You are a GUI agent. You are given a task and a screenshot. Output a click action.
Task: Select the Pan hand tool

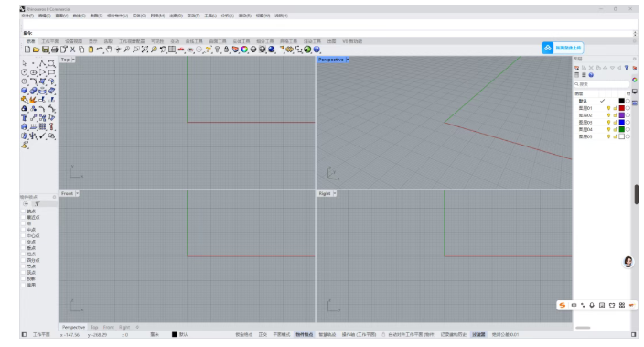109,49
